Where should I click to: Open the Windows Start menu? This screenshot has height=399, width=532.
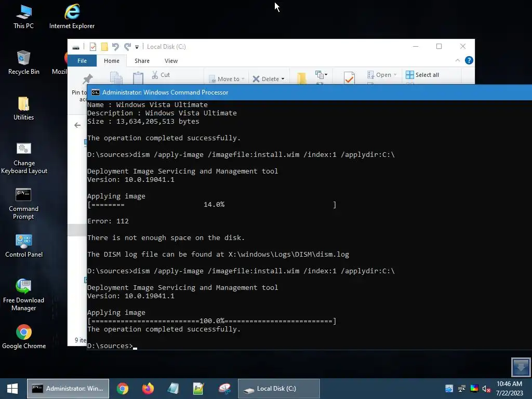pyautogui.click(x=12, y=389)
